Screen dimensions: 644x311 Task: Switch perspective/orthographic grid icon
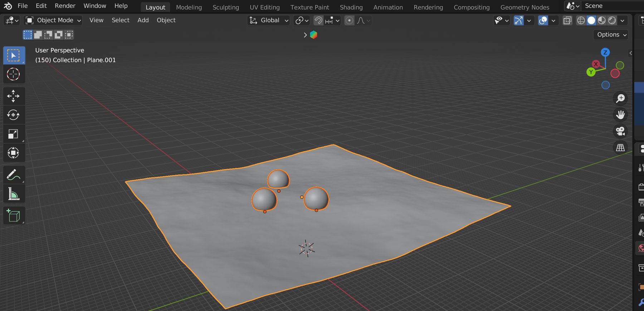[x=620, y=148]
